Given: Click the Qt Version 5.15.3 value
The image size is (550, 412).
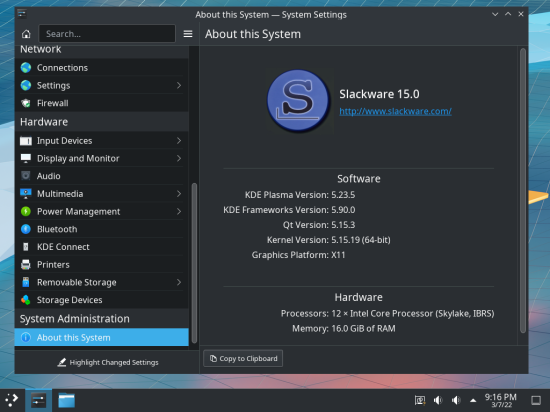Looking at the screenshot, I should click(343, 225).
